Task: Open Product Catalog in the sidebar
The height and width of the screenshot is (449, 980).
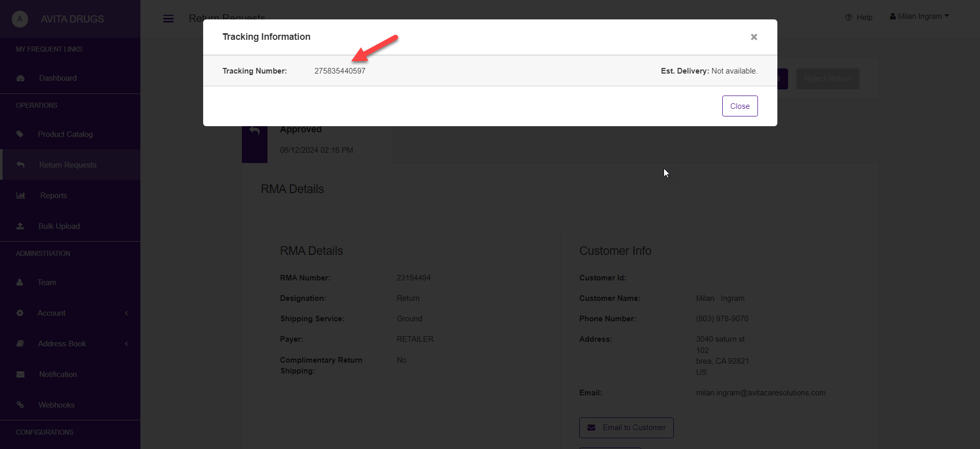Action: pyautogui.click(x=70, y=134)
